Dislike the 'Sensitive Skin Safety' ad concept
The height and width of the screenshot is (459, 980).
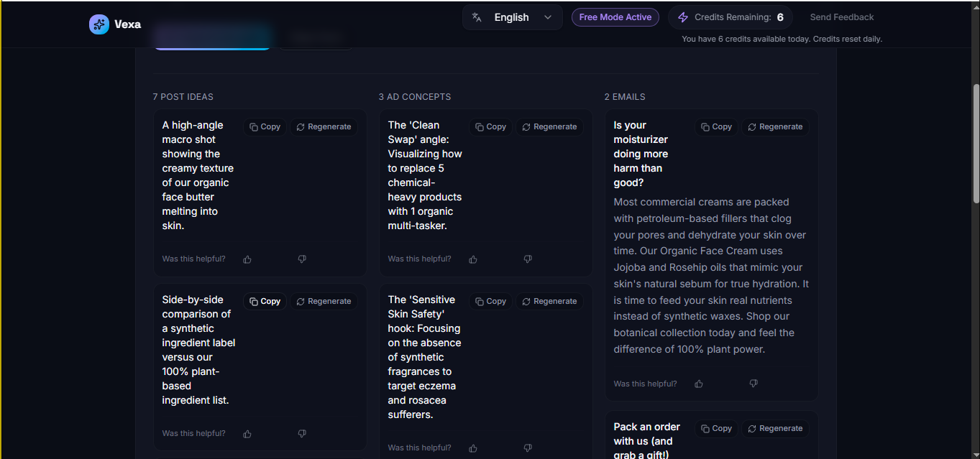(528, 448)
